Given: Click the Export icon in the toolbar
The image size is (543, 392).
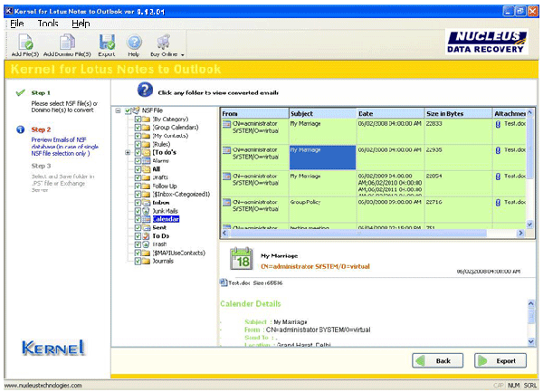Looking at the screenshot, I should pos(107,42).
